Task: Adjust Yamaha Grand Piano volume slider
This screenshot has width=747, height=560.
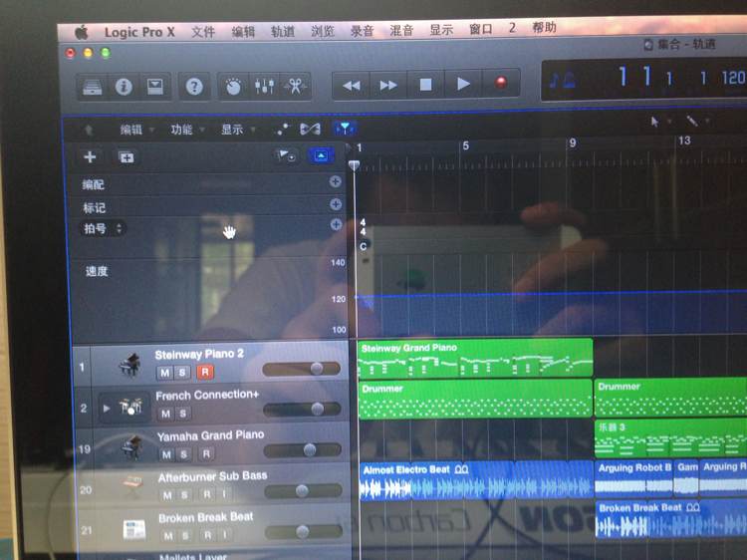Action: pyautogui.click(x=303, y=450)
